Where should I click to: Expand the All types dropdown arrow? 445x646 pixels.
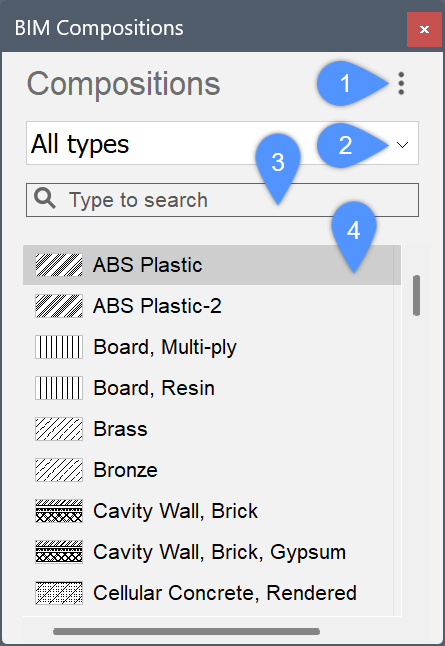(x=402, y=145)
